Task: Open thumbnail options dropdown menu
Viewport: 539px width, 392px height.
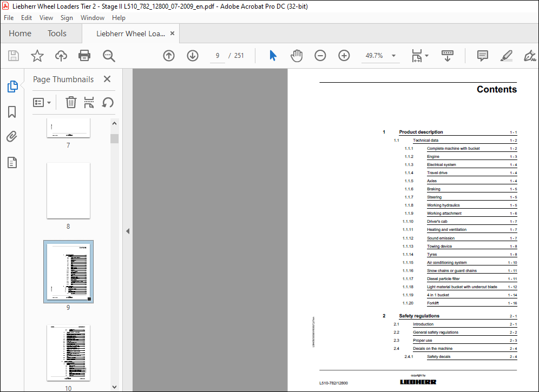Action: coord(42,102)
